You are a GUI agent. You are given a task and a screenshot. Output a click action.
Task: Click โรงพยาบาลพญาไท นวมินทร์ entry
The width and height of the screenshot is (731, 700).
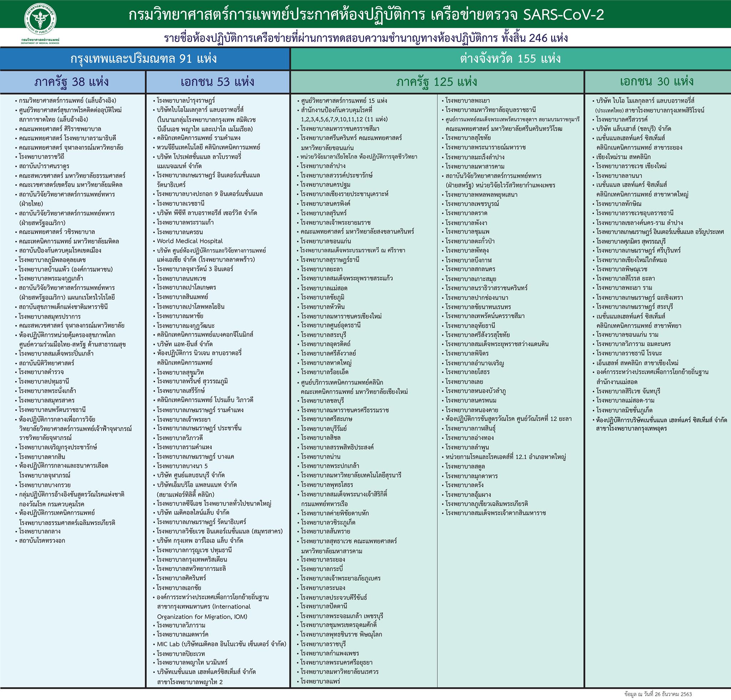192,663
